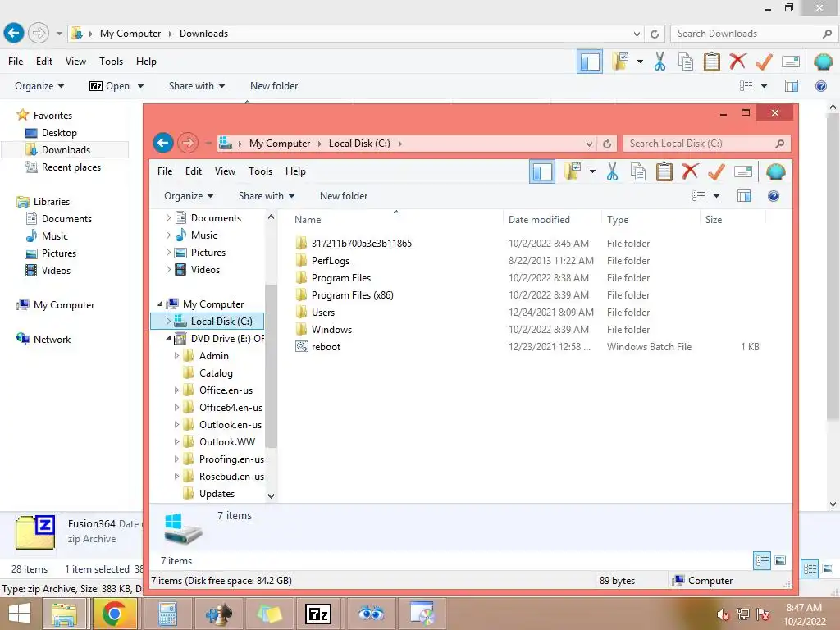Switch to Details view in Downloads status bar
This screenshot has height=630, width=840.
click(810, 569)
